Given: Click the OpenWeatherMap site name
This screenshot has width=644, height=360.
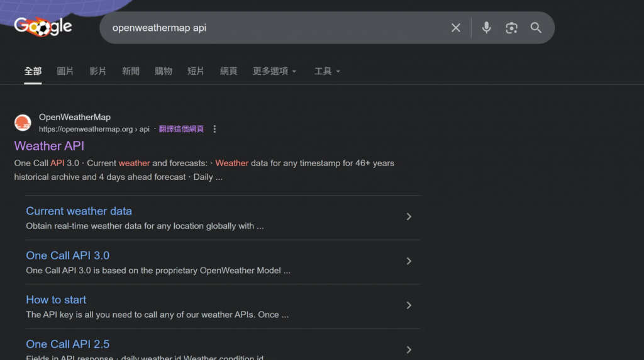Looking at the screenshot, I should point(75,117).
